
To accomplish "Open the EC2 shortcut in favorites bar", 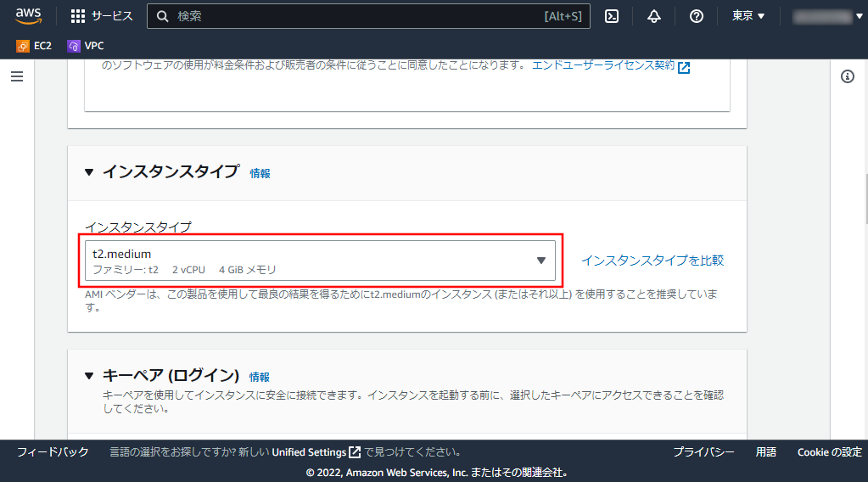I will [34, 46].
